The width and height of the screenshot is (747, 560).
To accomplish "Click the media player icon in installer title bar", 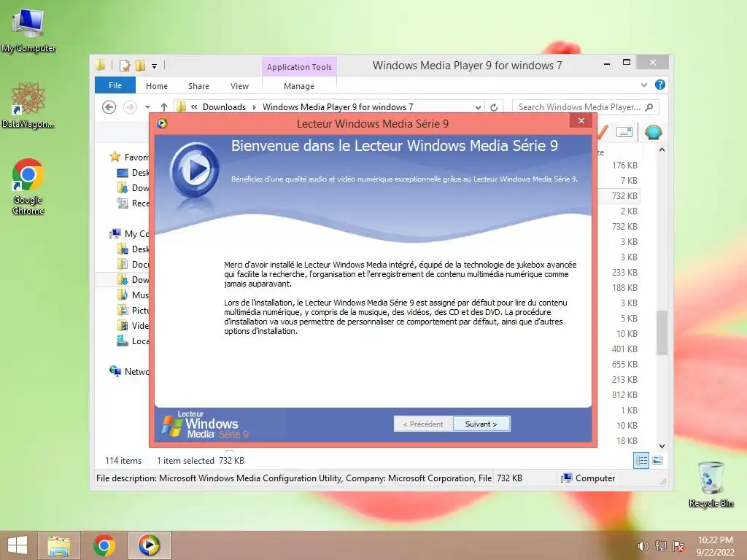I will point(162,124).
